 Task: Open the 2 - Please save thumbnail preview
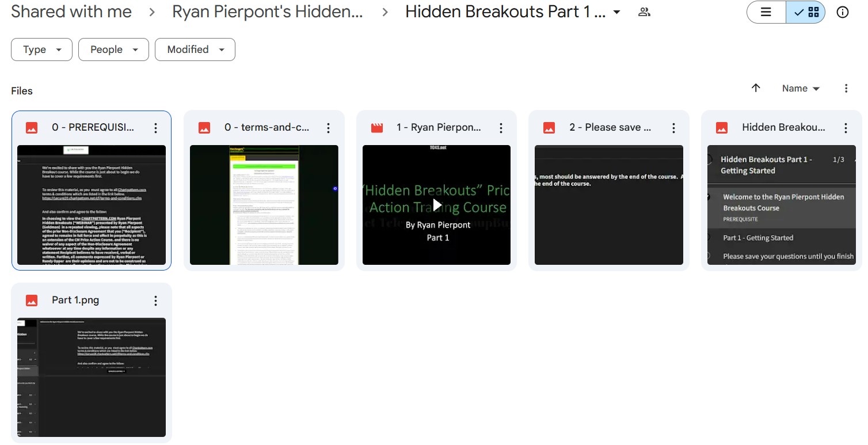609,205
